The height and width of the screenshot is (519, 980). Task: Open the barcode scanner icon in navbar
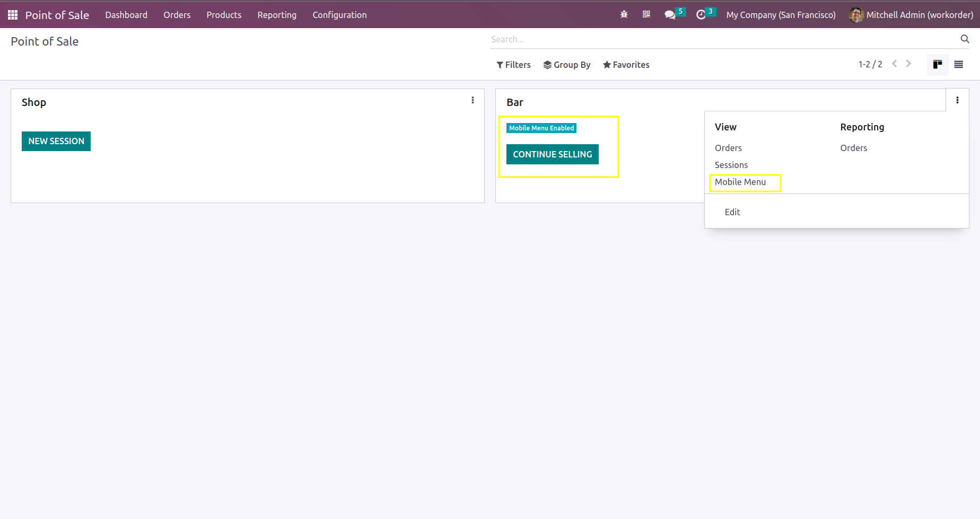click(646, 14)
